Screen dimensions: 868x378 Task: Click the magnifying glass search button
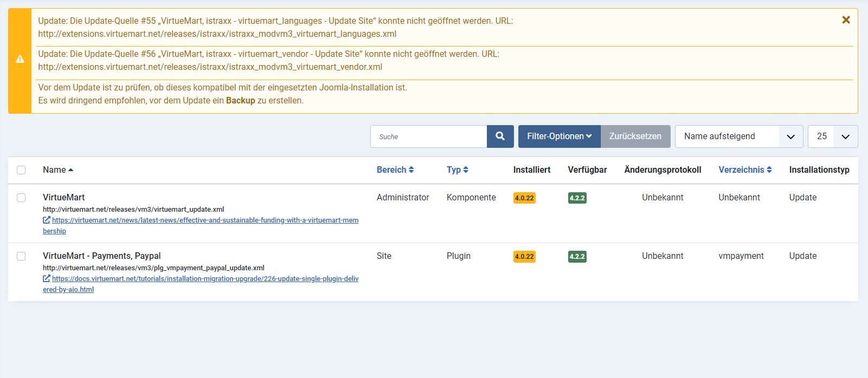pyautogui.click(x=500, y=136)
